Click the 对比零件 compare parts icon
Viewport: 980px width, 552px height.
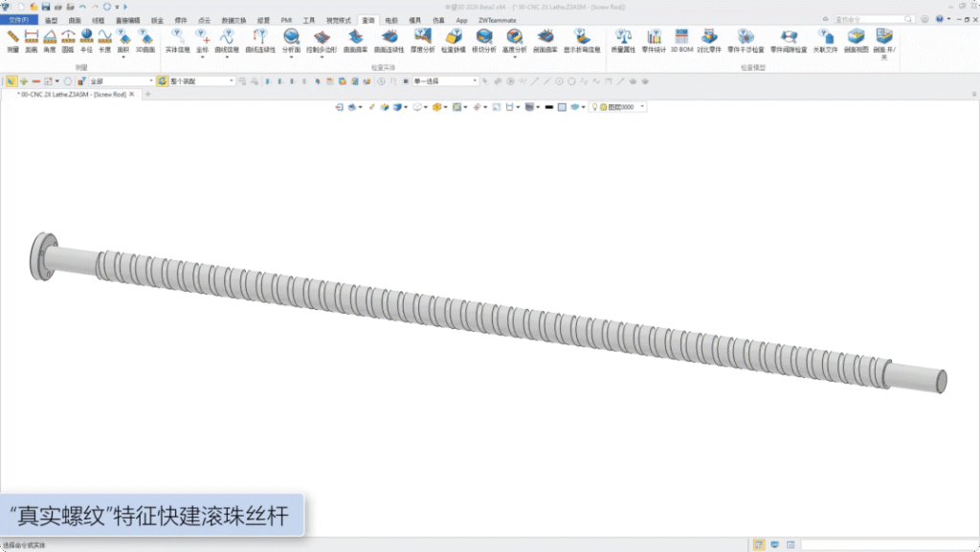709,39
